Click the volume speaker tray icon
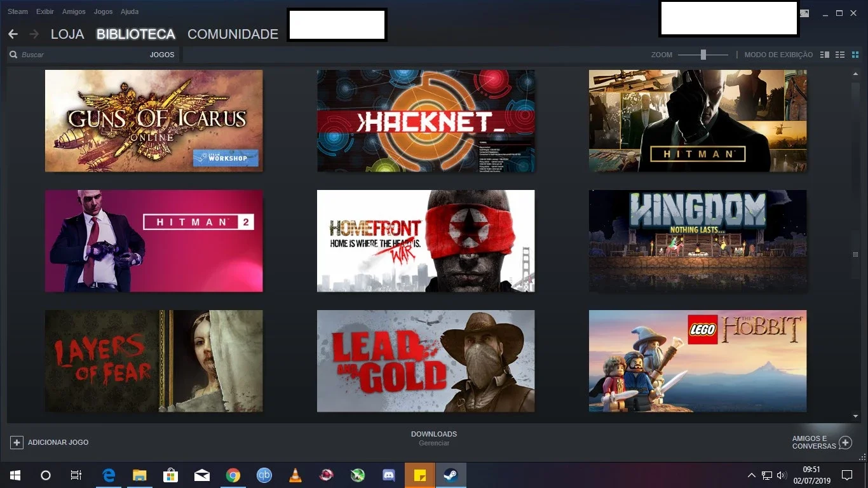 (782, 475)
